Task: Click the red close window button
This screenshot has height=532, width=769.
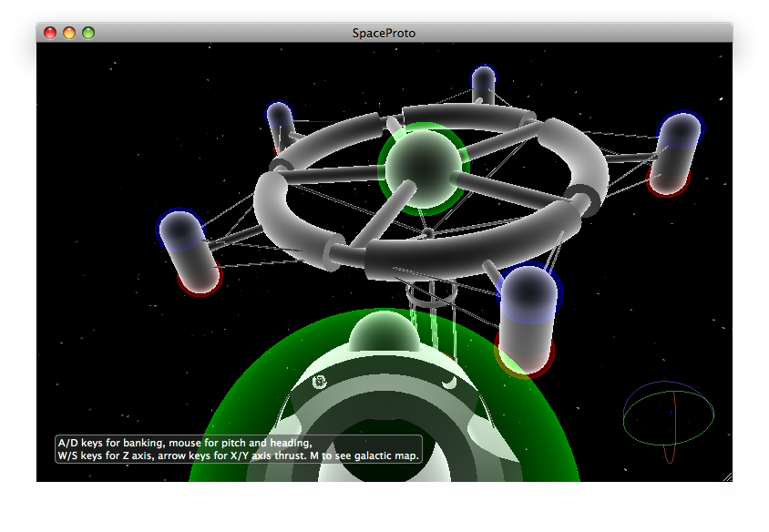Action: pos(50,33)
